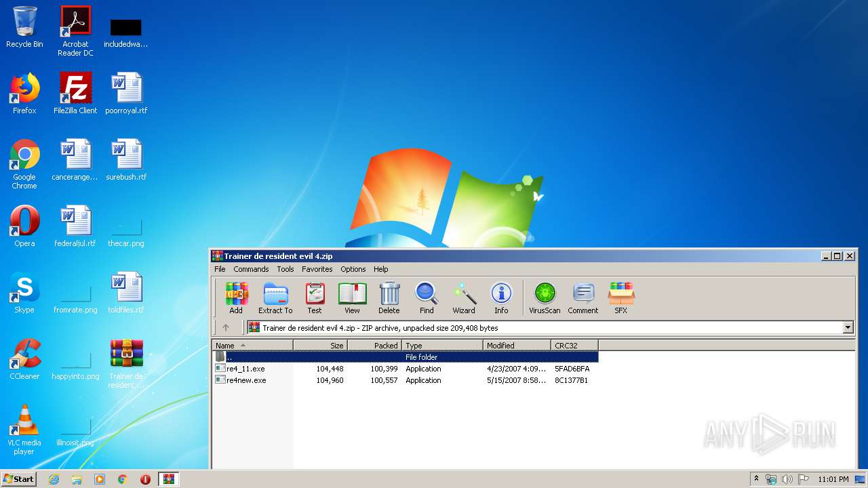Show archive Info
Viewport: 868px width, 488px height.
501,298
